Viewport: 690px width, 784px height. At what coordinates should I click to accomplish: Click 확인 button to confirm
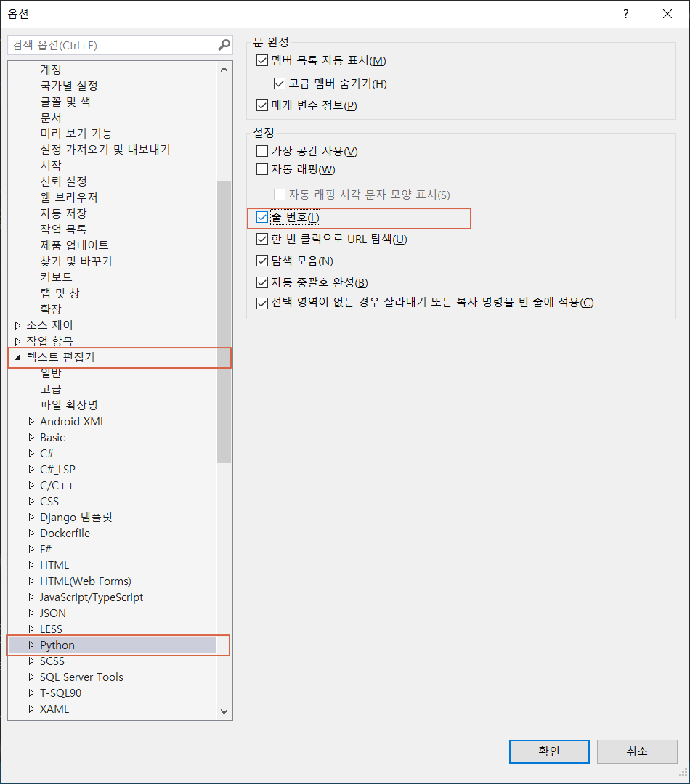click(549, 751)
